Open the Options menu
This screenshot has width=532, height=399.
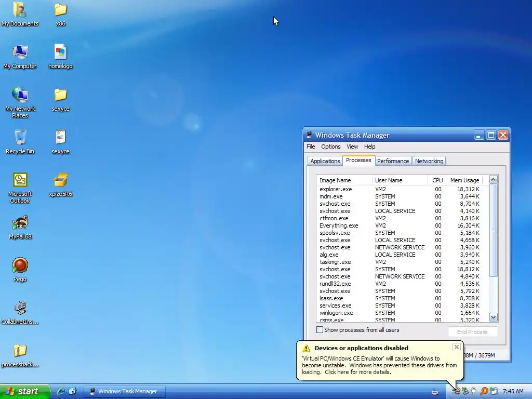[x=331, y=147]
